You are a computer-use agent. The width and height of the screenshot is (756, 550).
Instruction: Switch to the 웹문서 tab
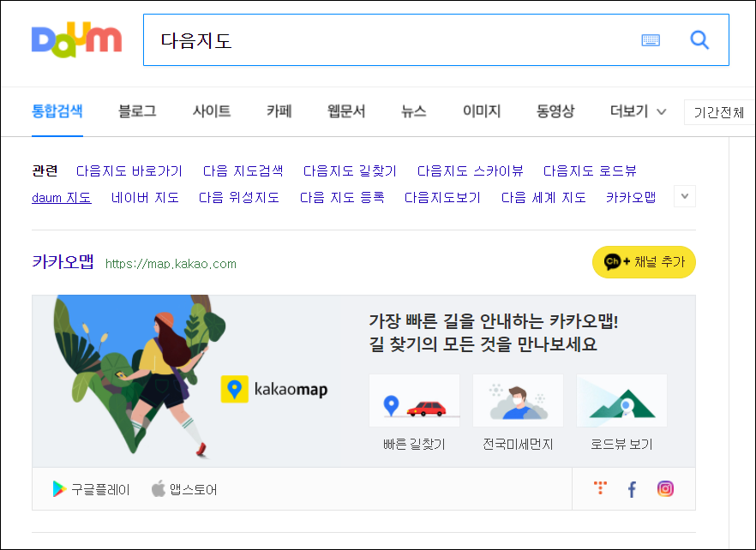pyautogui.click(x=346, y=111)
